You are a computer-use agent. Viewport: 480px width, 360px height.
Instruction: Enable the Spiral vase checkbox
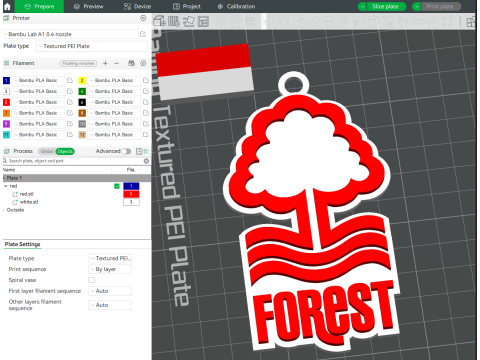point(91,280)
